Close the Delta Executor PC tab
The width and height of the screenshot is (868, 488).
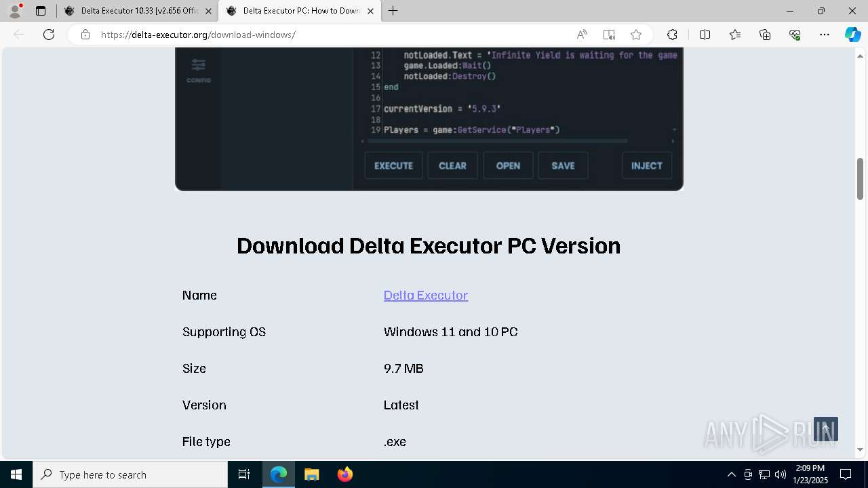tap(370, 11)
